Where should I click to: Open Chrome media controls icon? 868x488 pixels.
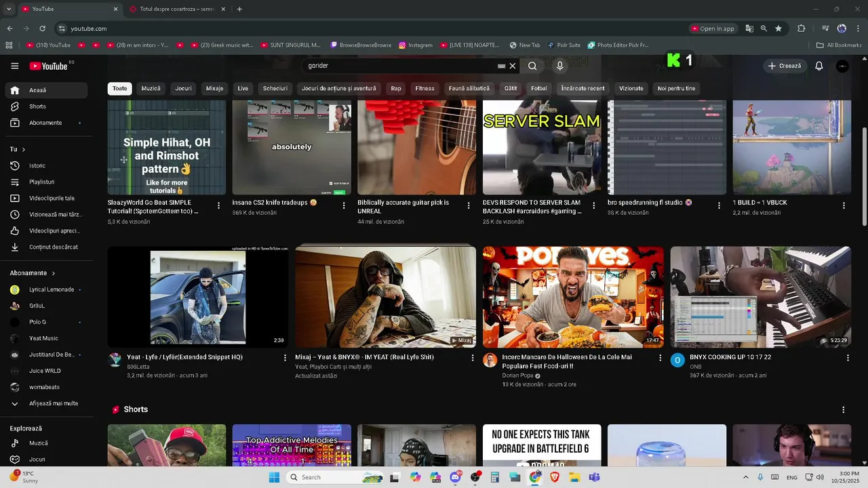pos(825,28)
